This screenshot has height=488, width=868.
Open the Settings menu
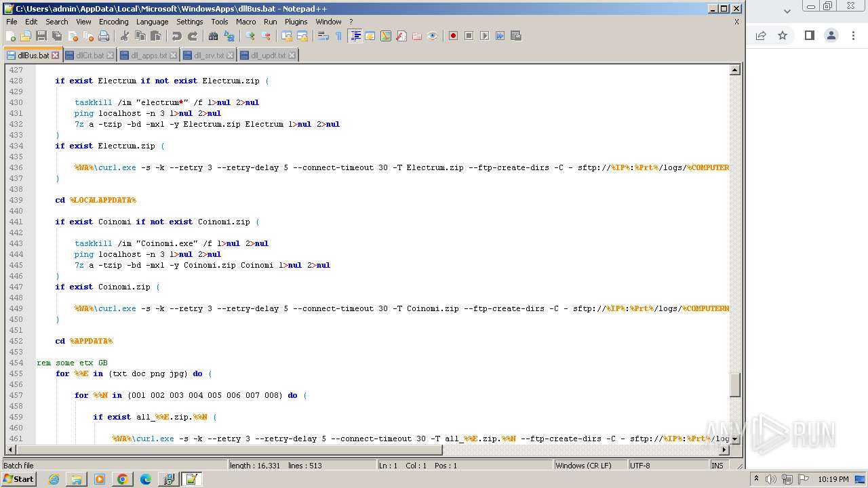click(x=190, y=22)
